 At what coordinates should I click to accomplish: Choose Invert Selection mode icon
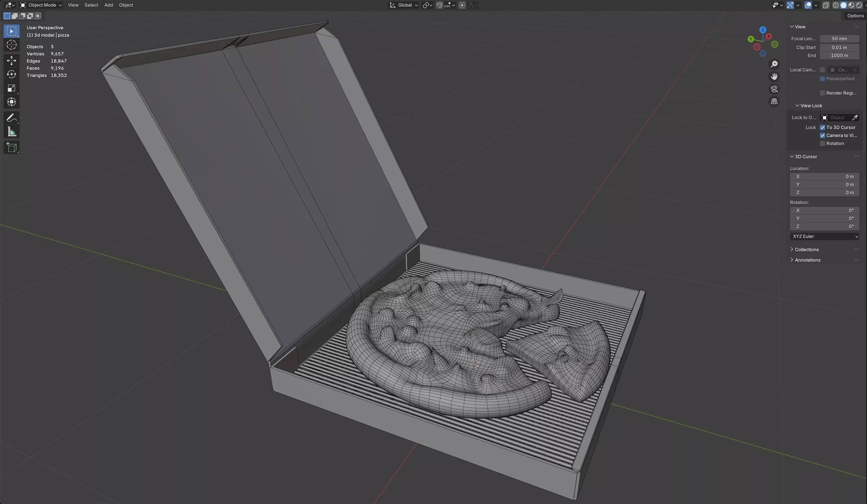point(30,16)
